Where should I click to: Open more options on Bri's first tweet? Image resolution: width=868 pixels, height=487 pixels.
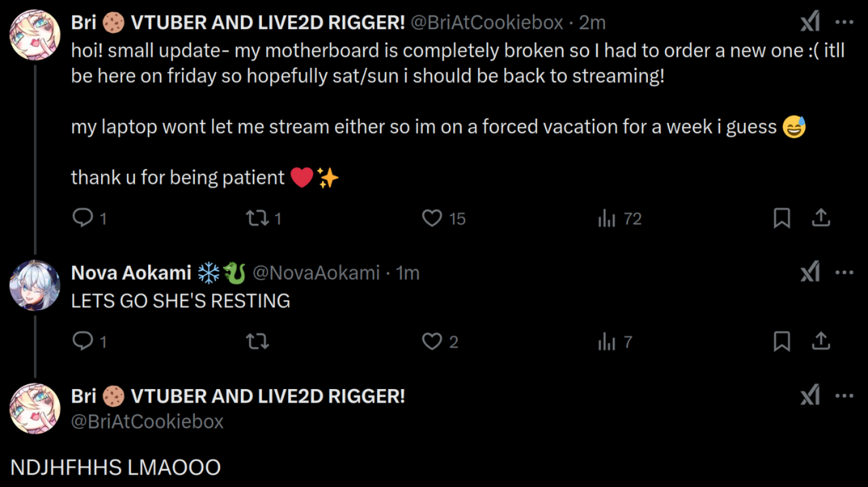[x=844, y=23]
